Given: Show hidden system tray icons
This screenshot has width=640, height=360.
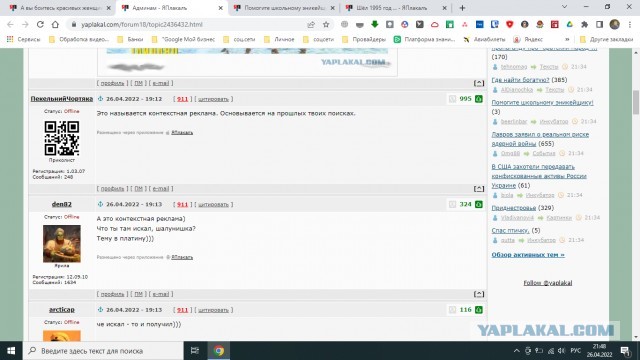Looking at the screenshot, I should tap(517, 351).
